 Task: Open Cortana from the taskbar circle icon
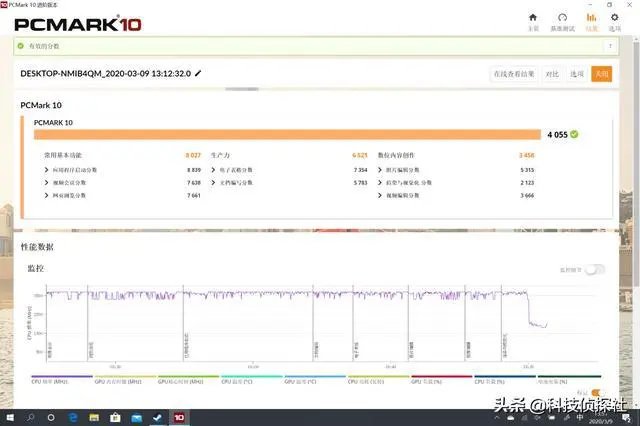tap(51, 417)
